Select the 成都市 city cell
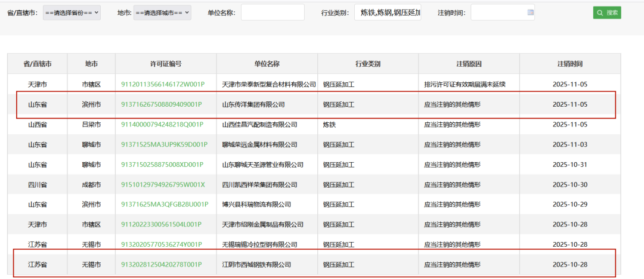The image size is (644, 279). 91,185
